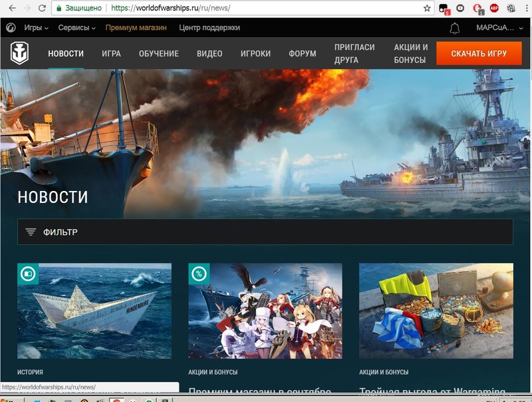Click the НОВОСТИ page heading

[x=53, y=197]
